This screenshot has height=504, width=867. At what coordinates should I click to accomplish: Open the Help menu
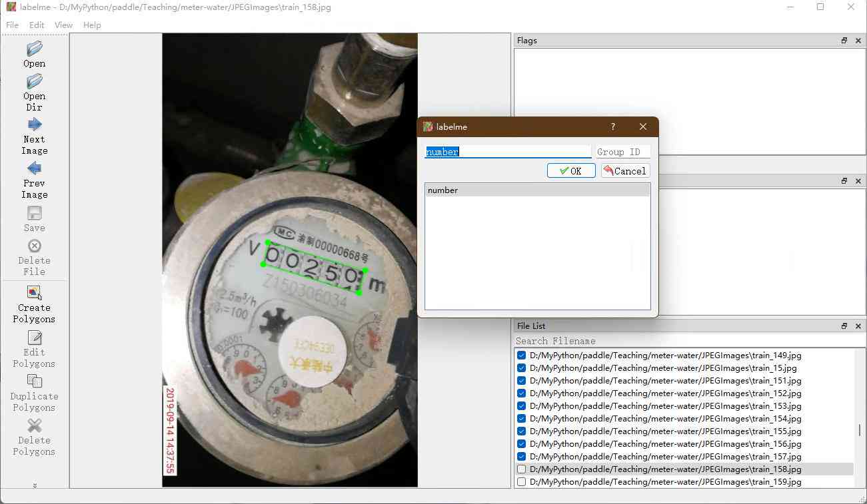pyautogui.click(x=92, y=25)
